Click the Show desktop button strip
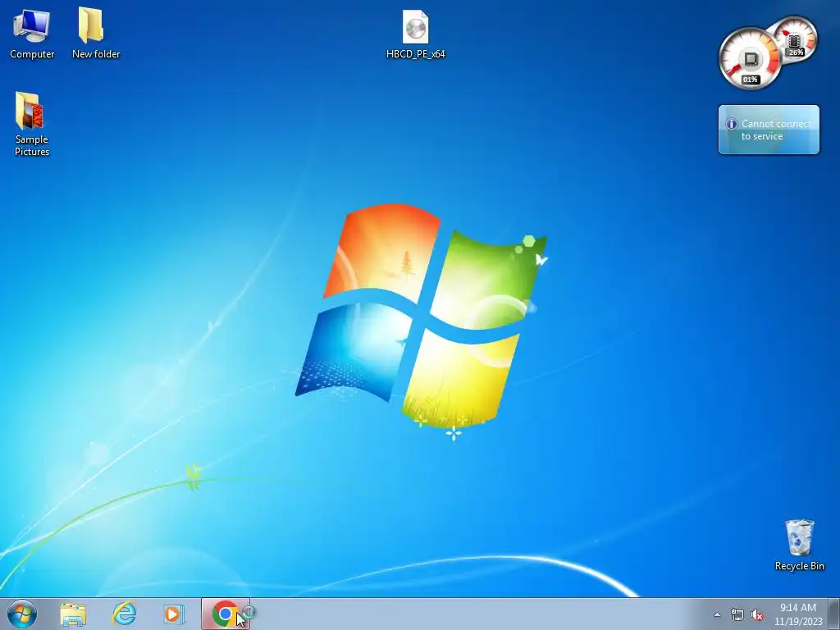This screenshot has height=630, width=840. tap(834, 614)
